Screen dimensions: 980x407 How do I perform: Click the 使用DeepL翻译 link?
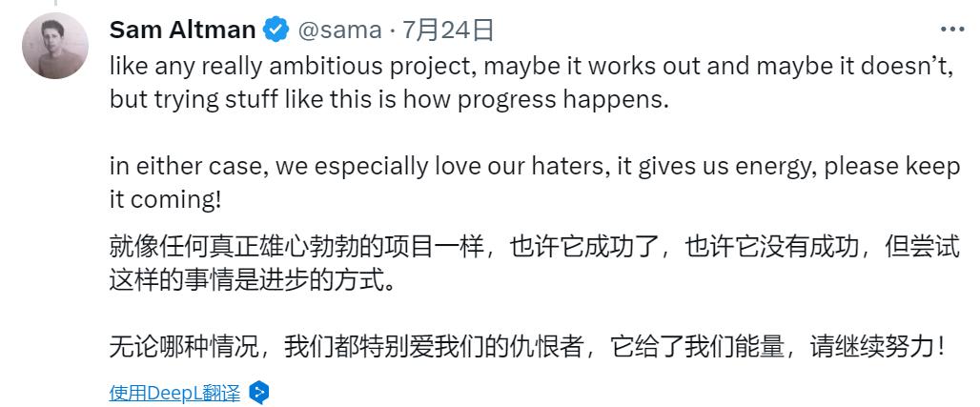click(x=174, y=392)
